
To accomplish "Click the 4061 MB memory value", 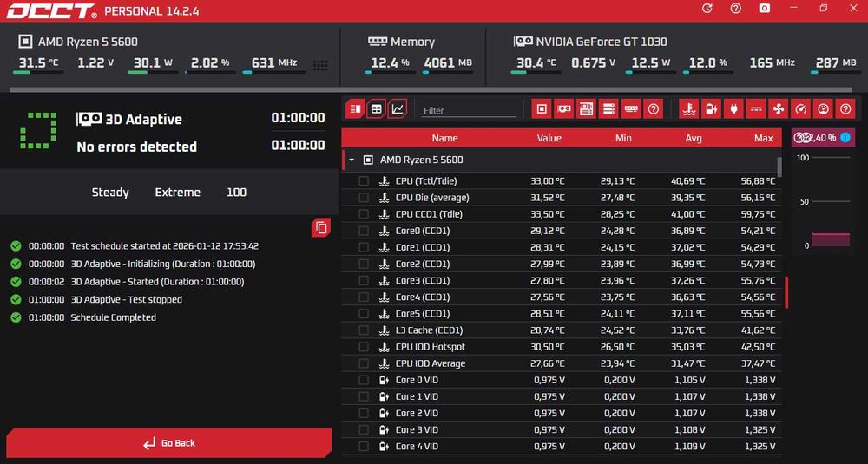I will point(448,62).
